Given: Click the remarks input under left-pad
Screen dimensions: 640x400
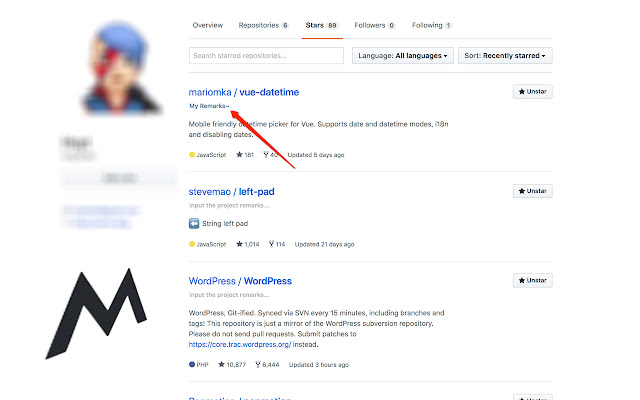Looking at the screenshot, I should 229,205.
